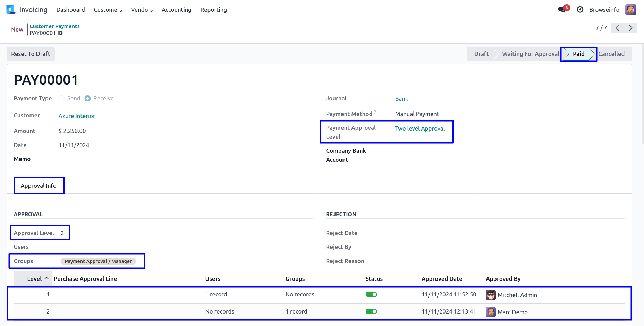This screenshot has height=326, width=644.
Task: Go to next record arrow
Action: point(630,28)
